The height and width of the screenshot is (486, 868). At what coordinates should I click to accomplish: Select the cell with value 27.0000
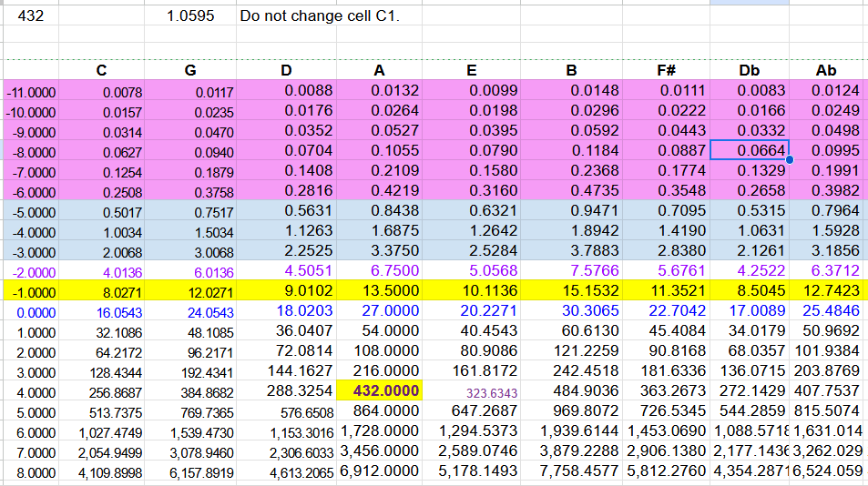pyautogui.click(x=383, y=310)
